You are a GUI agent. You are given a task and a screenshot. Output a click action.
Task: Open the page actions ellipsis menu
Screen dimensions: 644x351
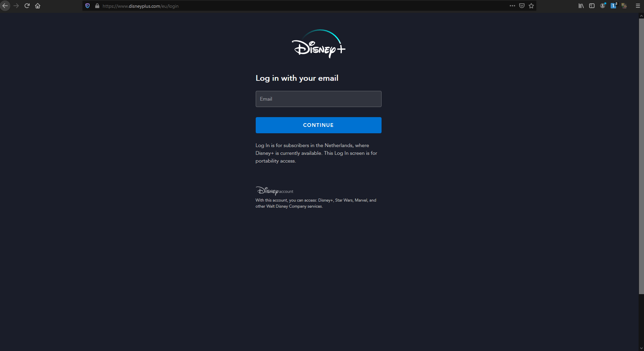[512, 6]
